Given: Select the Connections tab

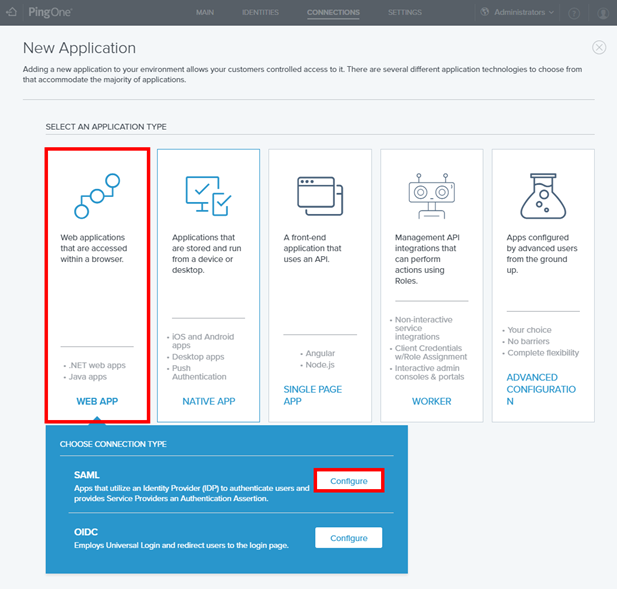Looking at the screenshot, I should pyautogui.click(x=334, y=13).
